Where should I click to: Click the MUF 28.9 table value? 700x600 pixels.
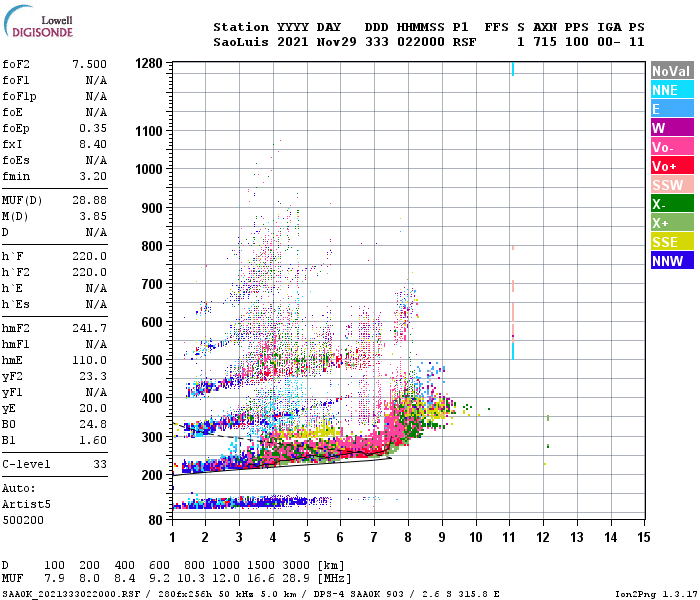(x=296, y=579)
